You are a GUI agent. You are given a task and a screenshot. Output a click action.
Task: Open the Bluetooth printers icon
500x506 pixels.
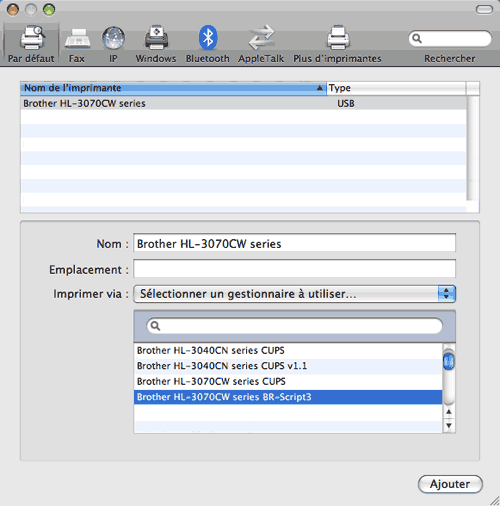208,37
